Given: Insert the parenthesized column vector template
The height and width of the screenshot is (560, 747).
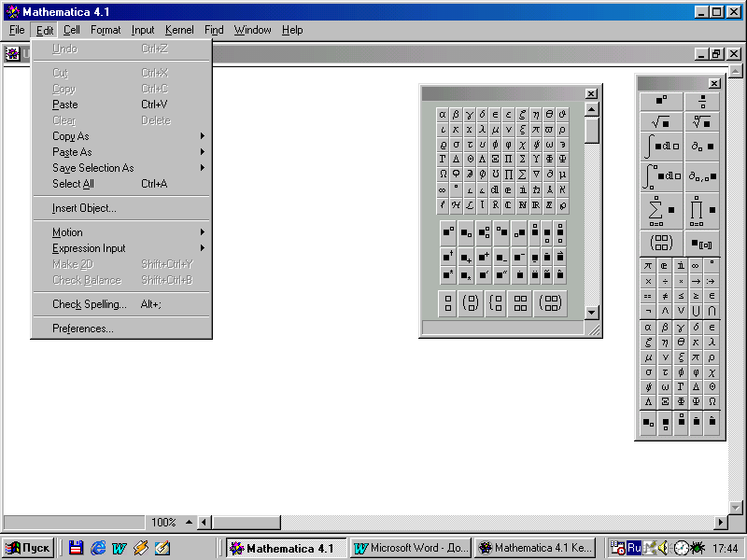Looking at the screenshot, I should [x=471, y=302].
